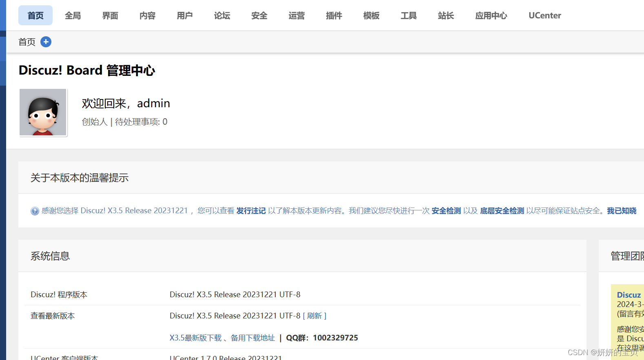Click the Discuz! Board 管理中心 heading
Image resolution: width=644 pixels, height=360 pixels.
coord(87,70)
